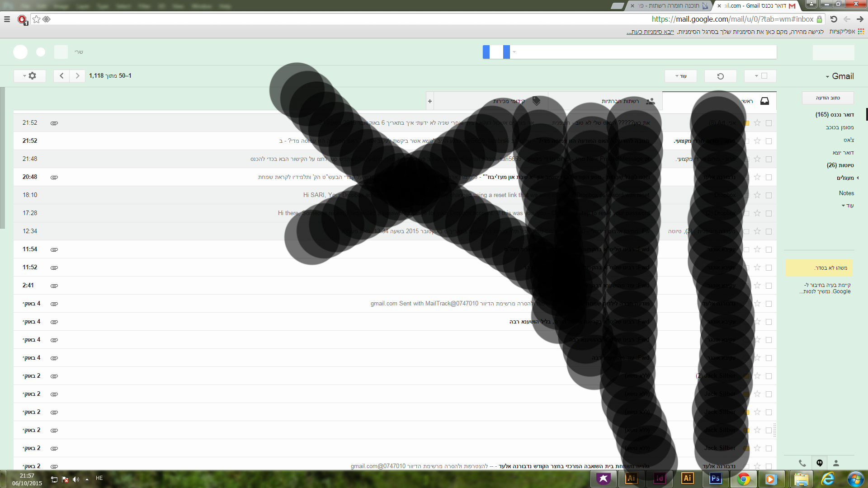Star the 18:10 Dropbox email
The image size is (868, 488).
757,195
